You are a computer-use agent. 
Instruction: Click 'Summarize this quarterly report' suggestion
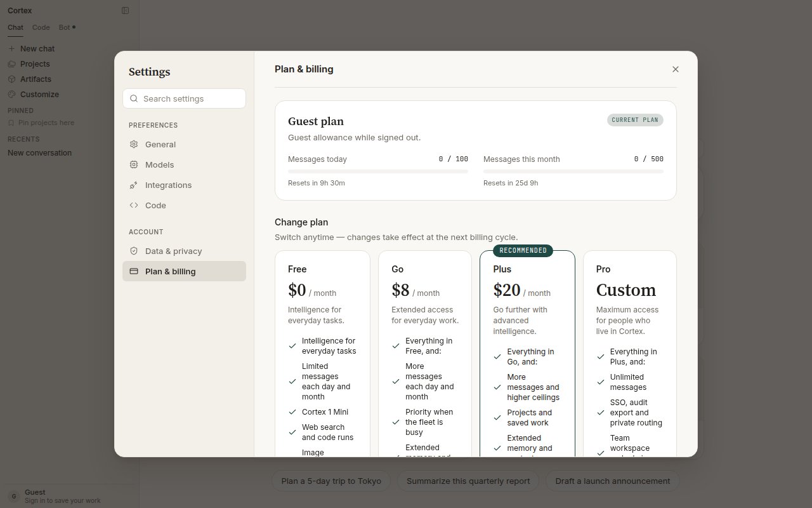(x=468, y=481)
